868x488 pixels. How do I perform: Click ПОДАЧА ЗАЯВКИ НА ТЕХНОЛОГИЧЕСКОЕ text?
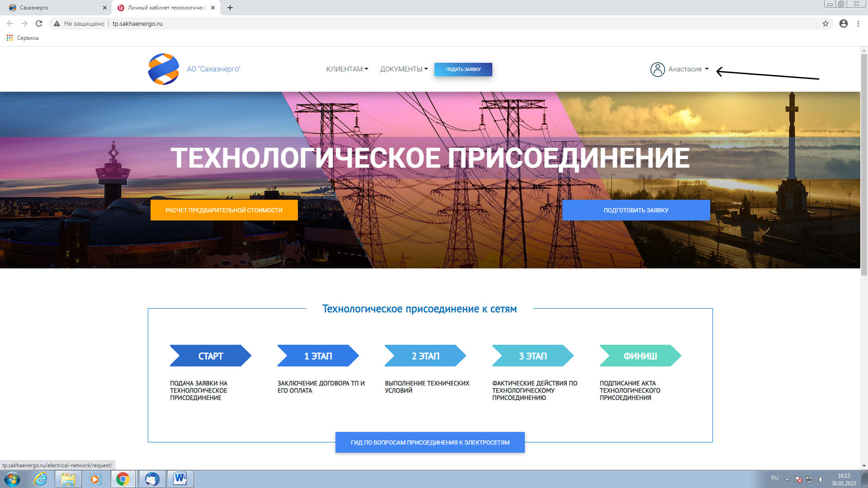(199, 390)
